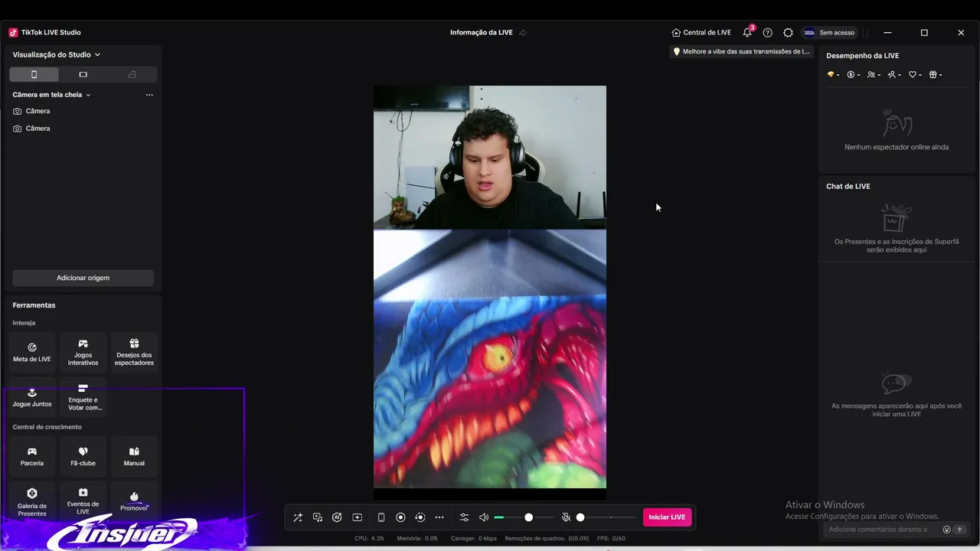This screenshot has width=980, height=551.
Task: Open the Melhore a vibe tip banner
Action: tap(741, 52)
